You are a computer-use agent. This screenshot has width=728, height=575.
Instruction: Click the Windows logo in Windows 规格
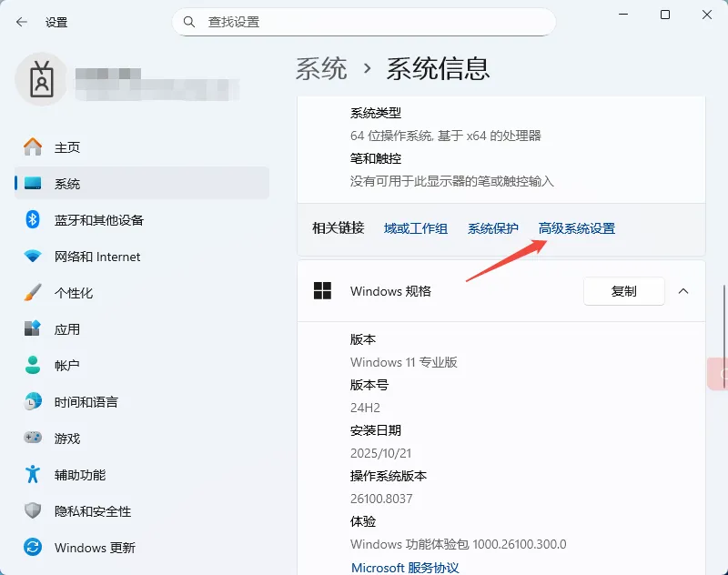[322, 291]
